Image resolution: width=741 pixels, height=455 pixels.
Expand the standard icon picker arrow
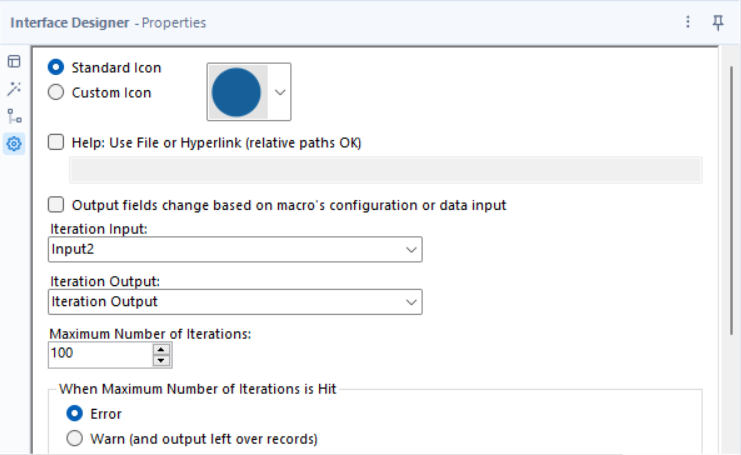tap(280, 92)
